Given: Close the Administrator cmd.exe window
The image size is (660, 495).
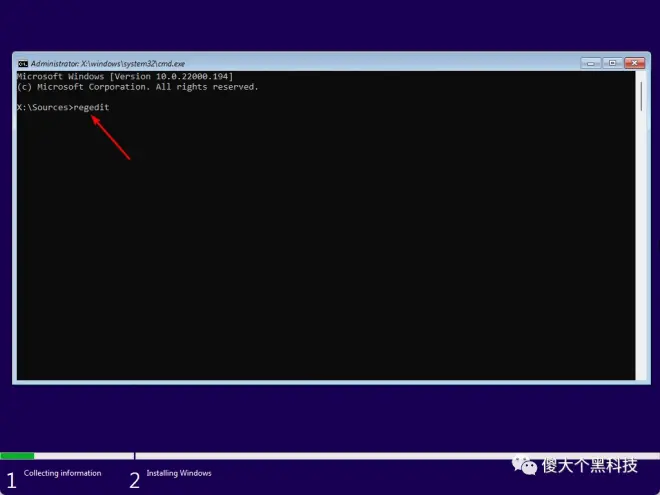Looking at the screenshot, I should (634, 63).
